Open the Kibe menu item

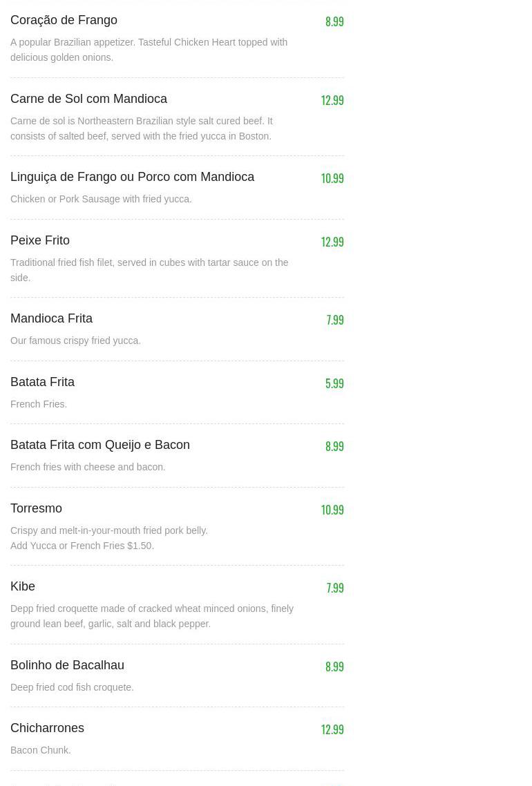[23, 586]
